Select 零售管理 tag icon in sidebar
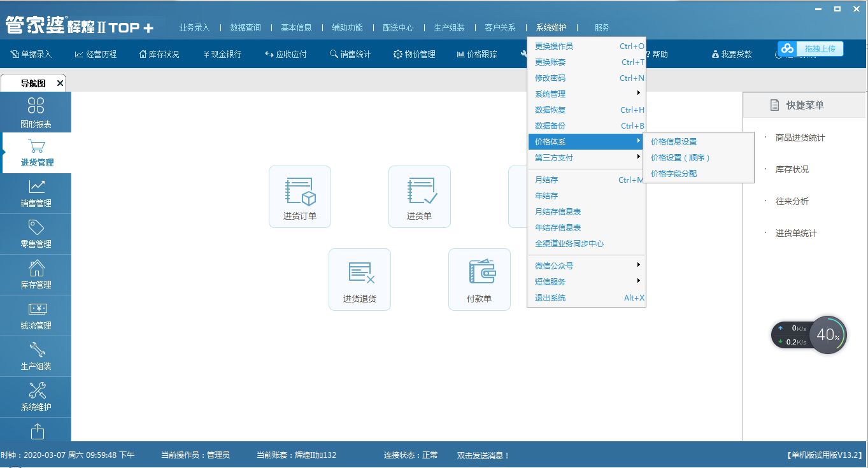868x468 pixels. [36, 234]
